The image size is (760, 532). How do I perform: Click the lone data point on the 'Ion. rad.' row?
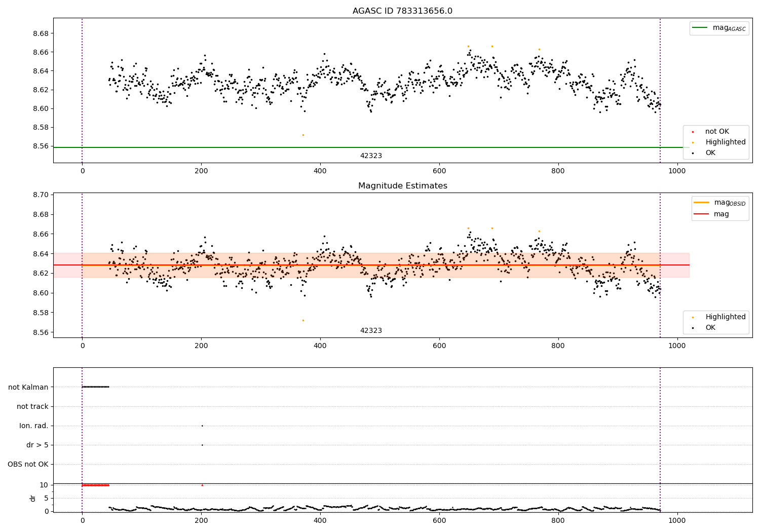(202, 426)
